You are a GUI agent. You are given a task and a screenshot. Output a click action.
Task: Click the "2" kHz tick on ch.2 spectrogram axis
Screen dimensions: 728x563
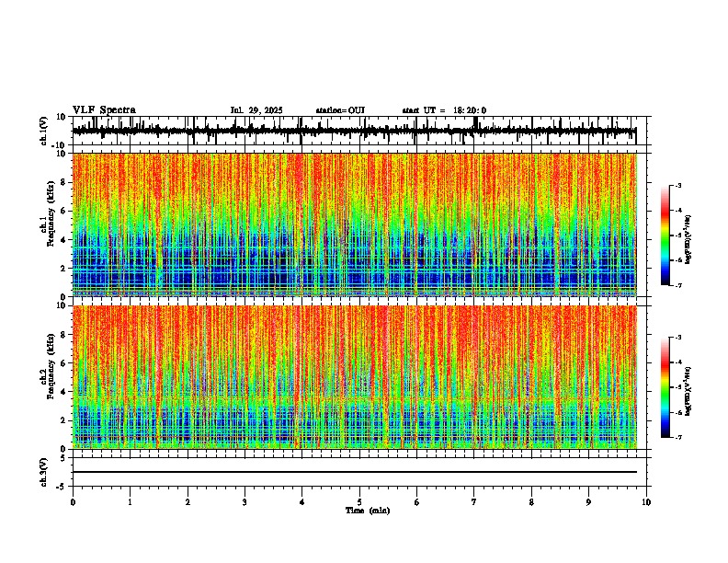coord(63,420)
